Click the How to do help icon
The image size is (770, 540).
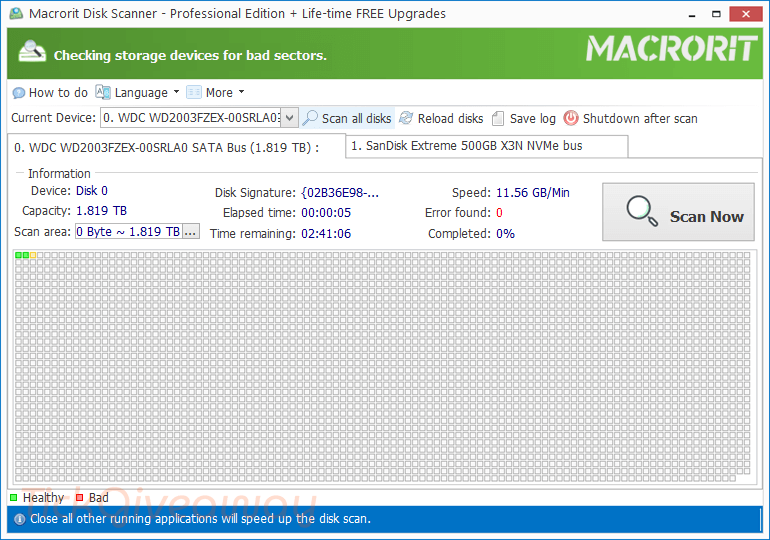(x=19, y=93)
